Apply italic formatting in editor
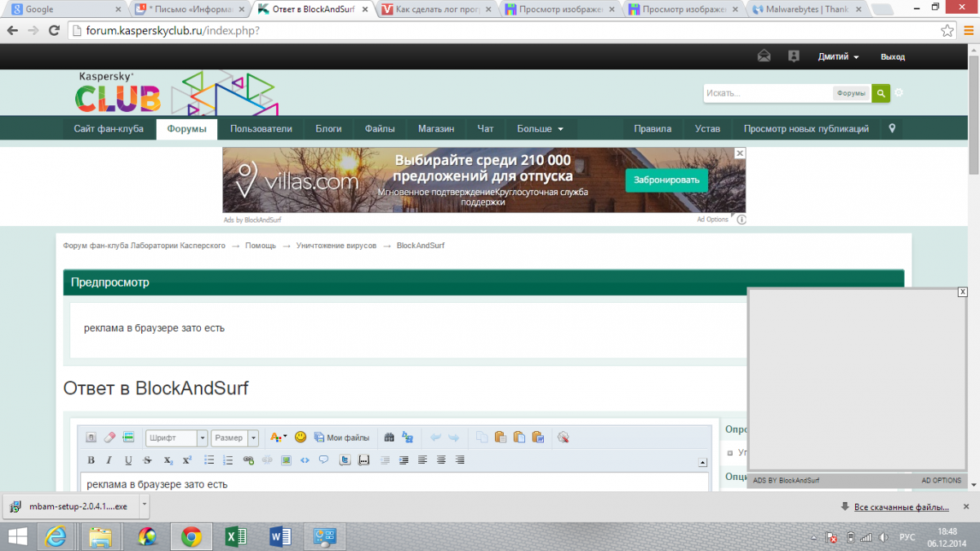980x551 pixels. click(109, 460)
